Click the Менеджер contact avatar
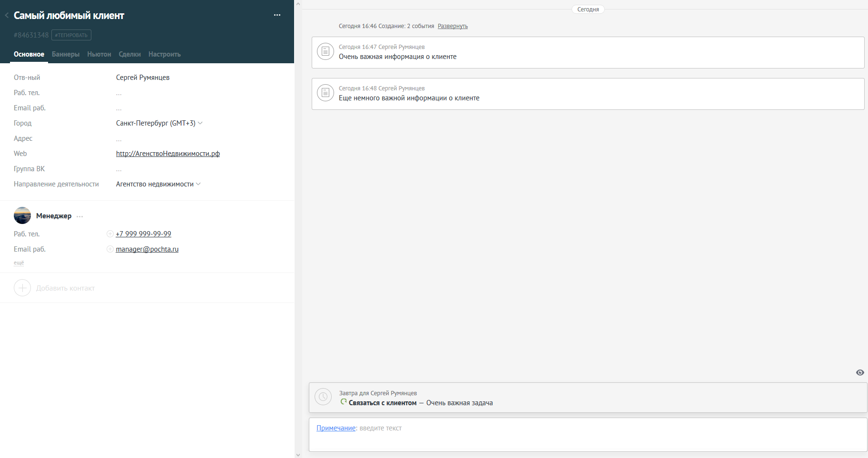 pyautogui.click(x=22, y=215)
